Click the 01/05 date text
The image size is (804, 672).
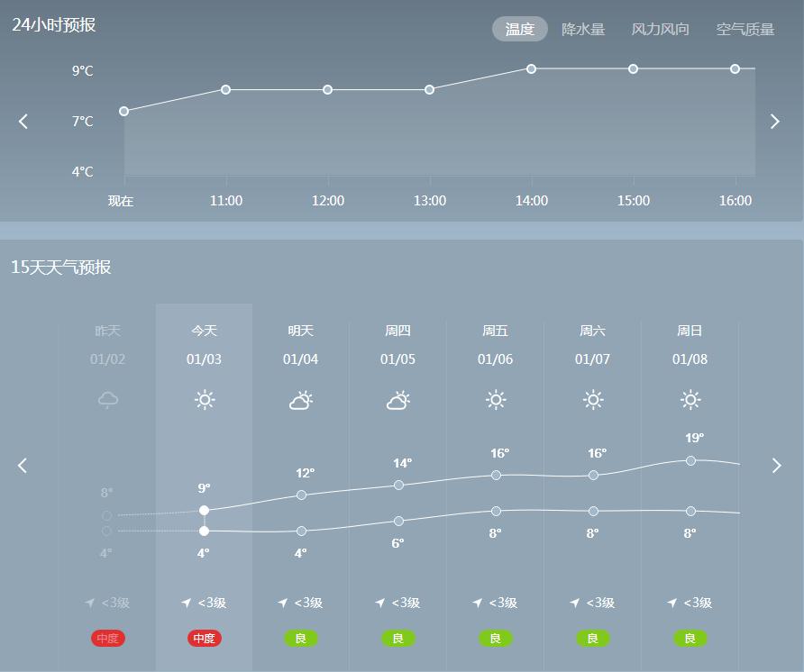pos(397,359)
